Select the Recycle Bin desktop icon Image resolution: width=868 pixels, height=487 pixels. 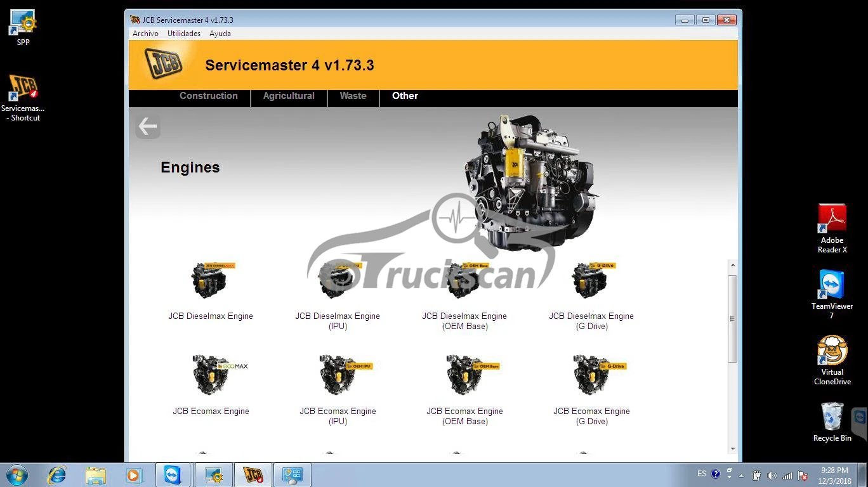[x=832, y=422]
